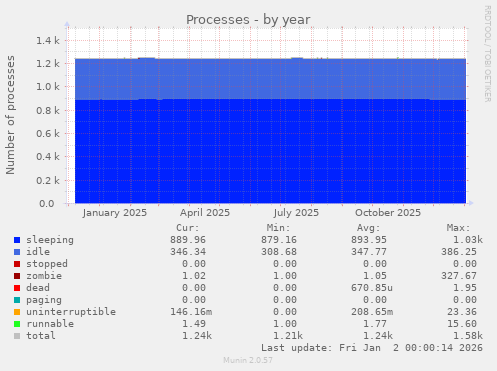Click the 'Max:' column header
Viewport: 497px width, 371px height.
coord(458,228)
